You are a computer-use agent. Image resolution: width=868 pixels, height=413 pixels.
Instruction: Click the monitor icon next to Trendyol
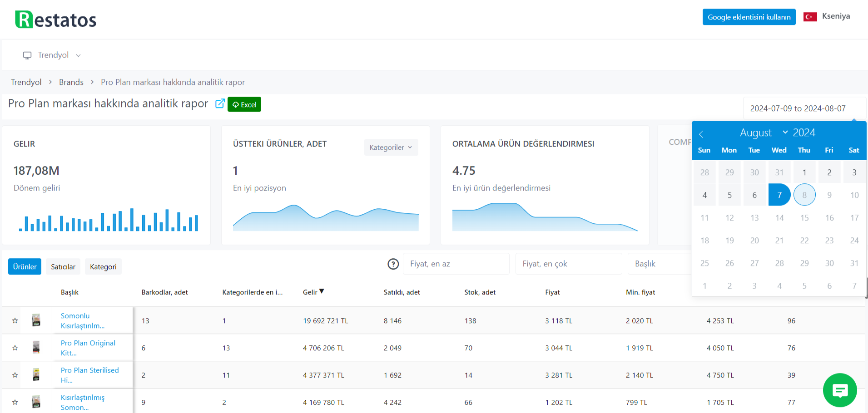click(27, 55)
